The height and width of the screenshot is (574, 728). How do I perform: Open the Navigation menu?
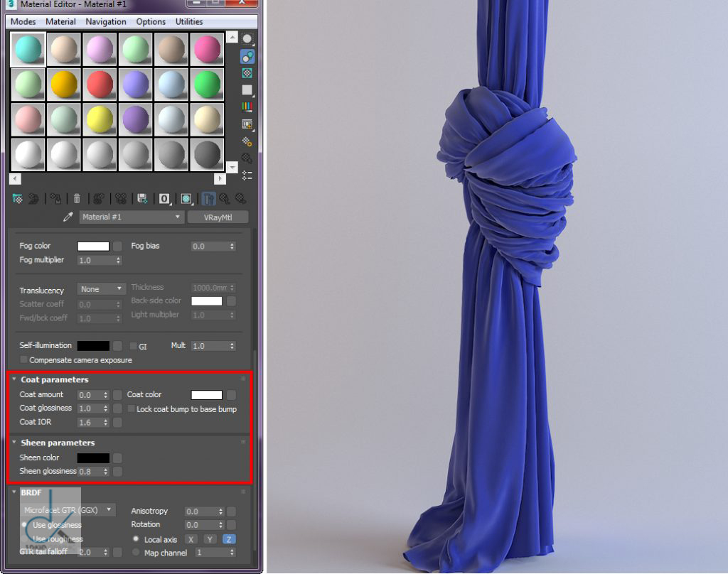tap(106, 22)
